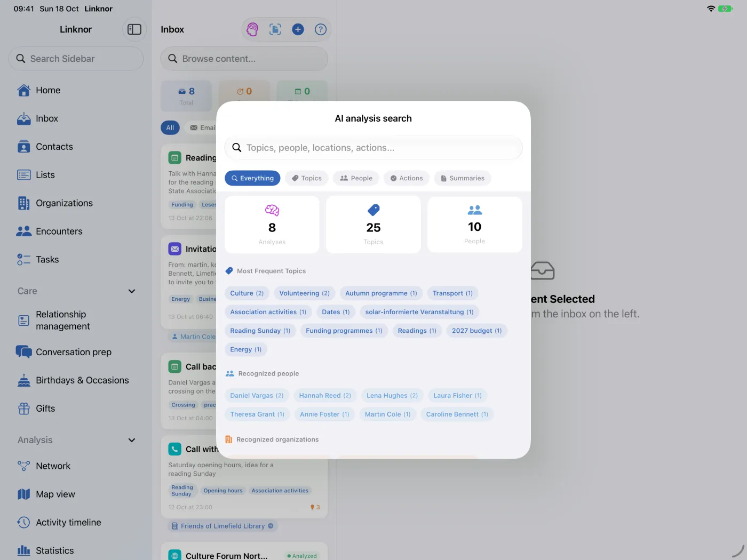
Task: Open help question mark icon
Action: click(321, 29)
